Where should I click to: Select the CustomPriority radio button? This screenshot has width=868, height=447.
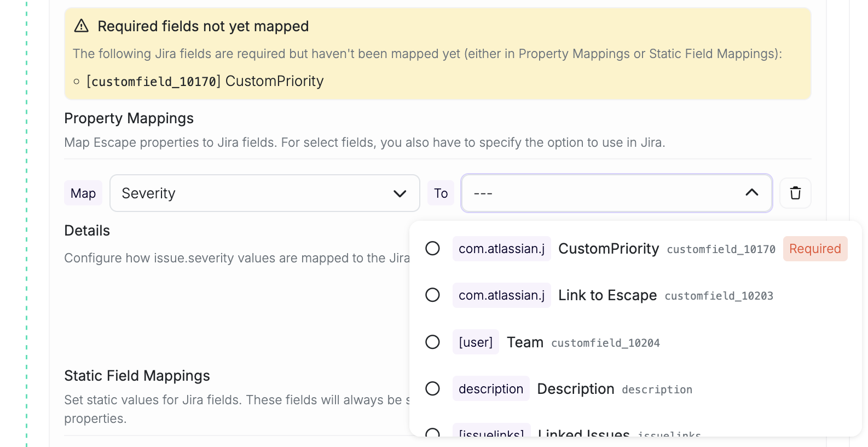[432, 248]
